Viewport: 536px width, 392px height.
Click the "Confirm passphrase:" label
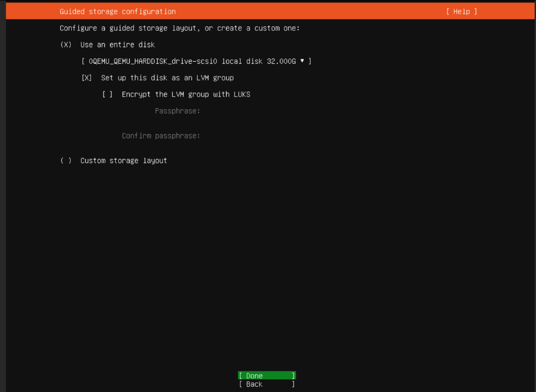161,136
